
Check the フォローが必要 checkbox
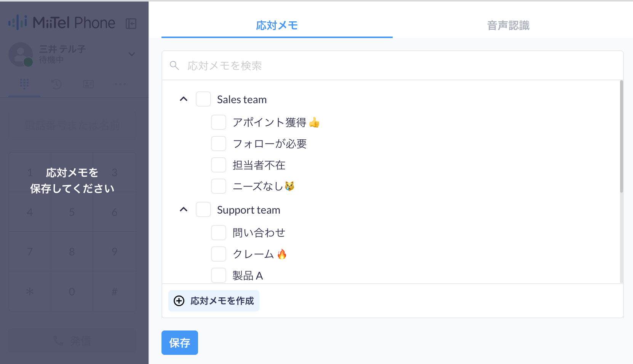click(219, 144)
